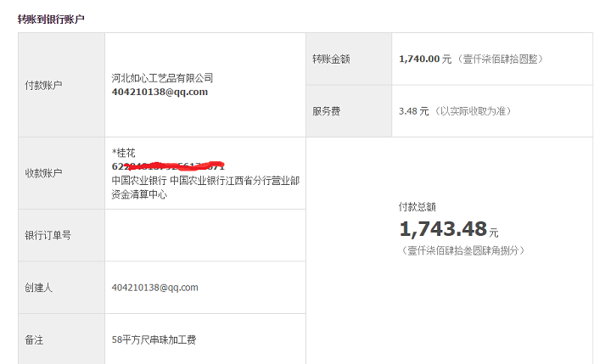
Task: Select the company name 河北如心工艺品有限公司
Action: point(162,78)
